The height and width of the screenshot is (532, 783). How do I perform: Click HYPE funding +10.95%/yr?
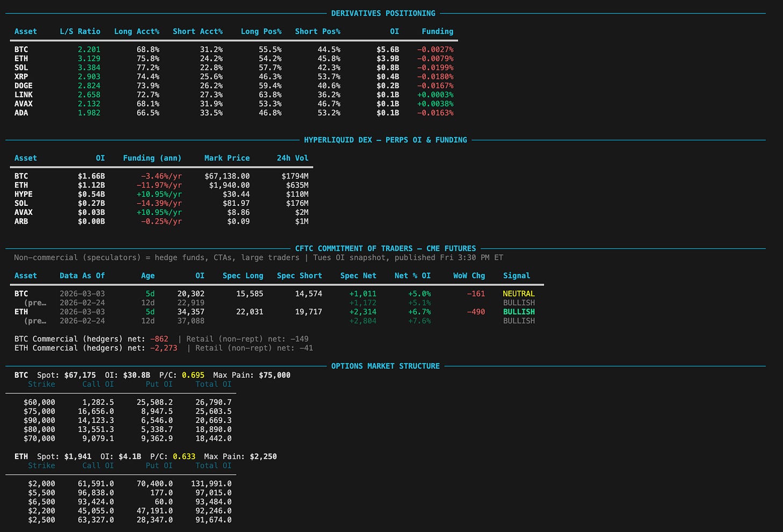tap(159, 194)
